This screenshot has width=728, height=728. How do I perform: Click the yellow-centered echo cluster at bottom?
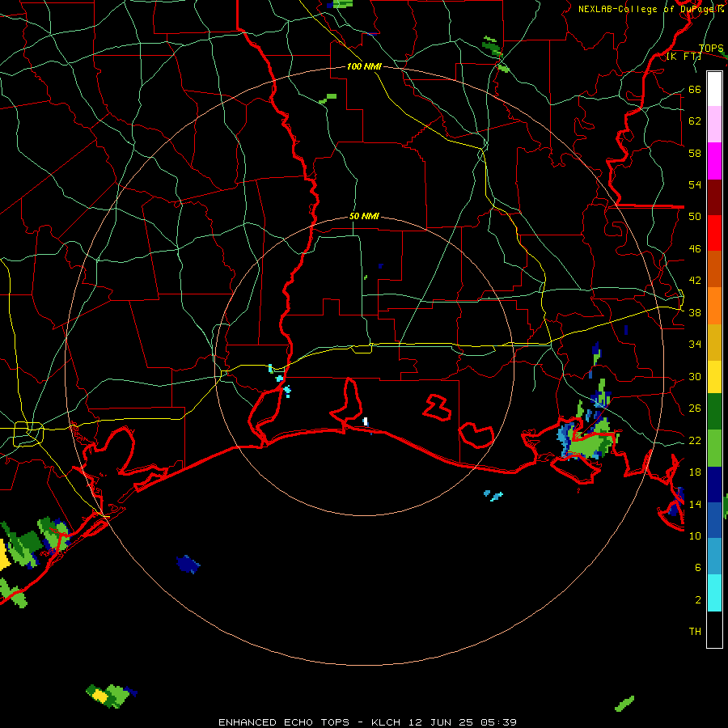[x=111, y=696]
